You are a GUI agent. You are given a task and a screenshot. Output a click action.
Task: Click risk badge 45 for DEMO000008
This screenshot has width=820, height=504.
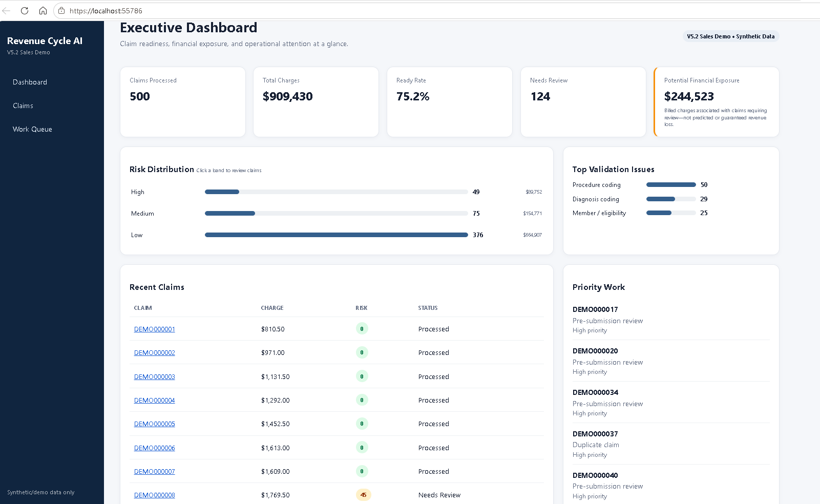(x=363, y=495)
